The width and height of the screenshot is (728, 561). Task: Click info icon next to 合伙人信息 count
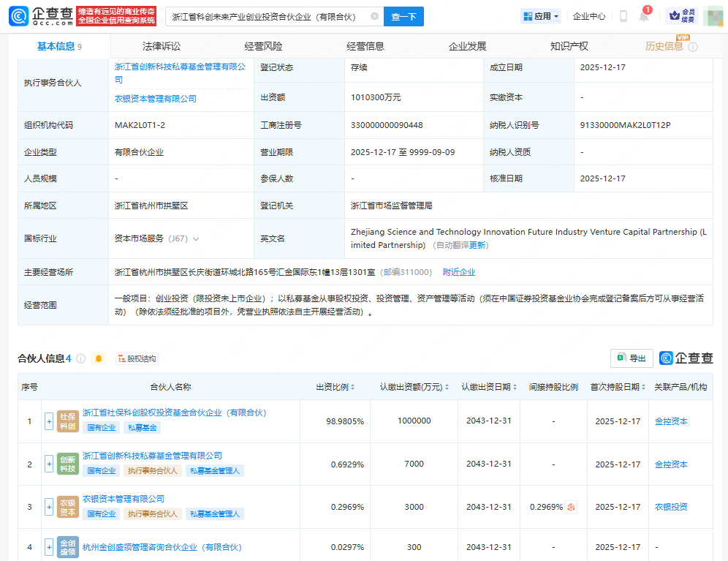click(80, 358)
